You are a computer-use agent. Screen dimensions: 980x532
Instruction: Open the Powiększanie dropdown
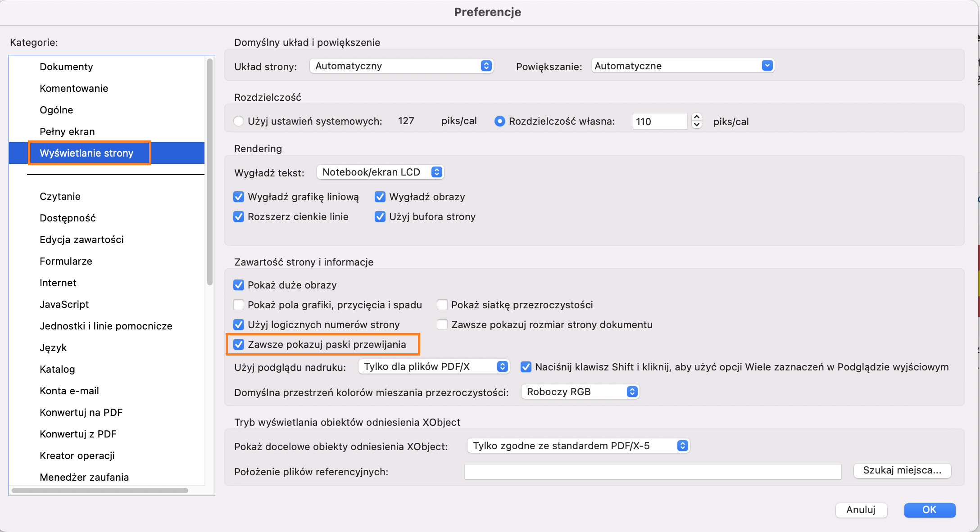point(682,65)
